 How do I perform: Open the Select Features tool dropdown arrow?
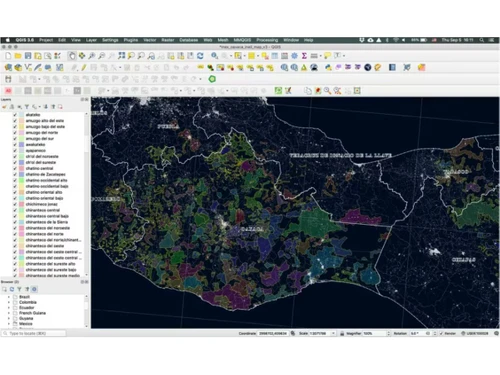244,56
